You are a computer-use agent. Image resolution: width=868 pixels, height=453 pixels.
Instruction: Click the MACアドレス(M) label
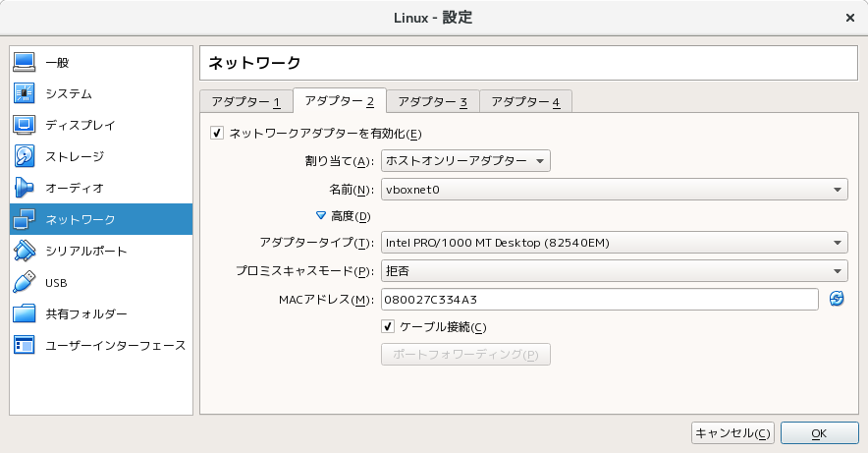point(327,300)
